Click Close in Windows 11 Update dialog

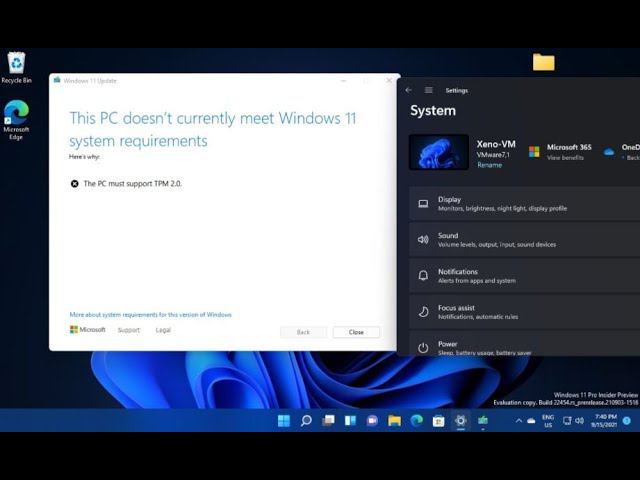[x=356, y=332]
